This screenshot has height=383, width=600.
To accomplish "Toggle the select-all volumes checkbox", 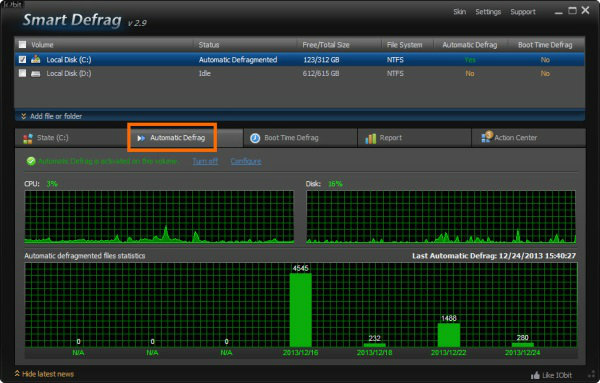I will tap(23, 44).
